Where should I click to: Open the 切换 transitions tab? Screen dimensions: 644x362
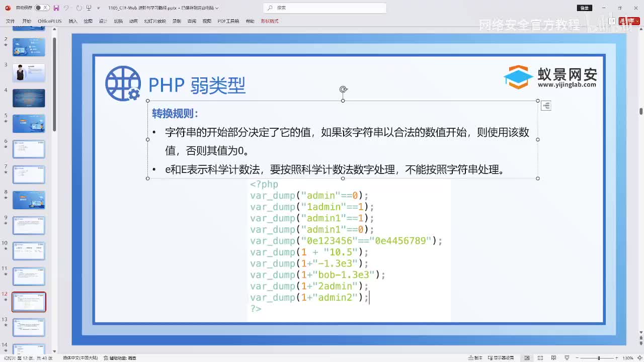click(x=118, y=21)
